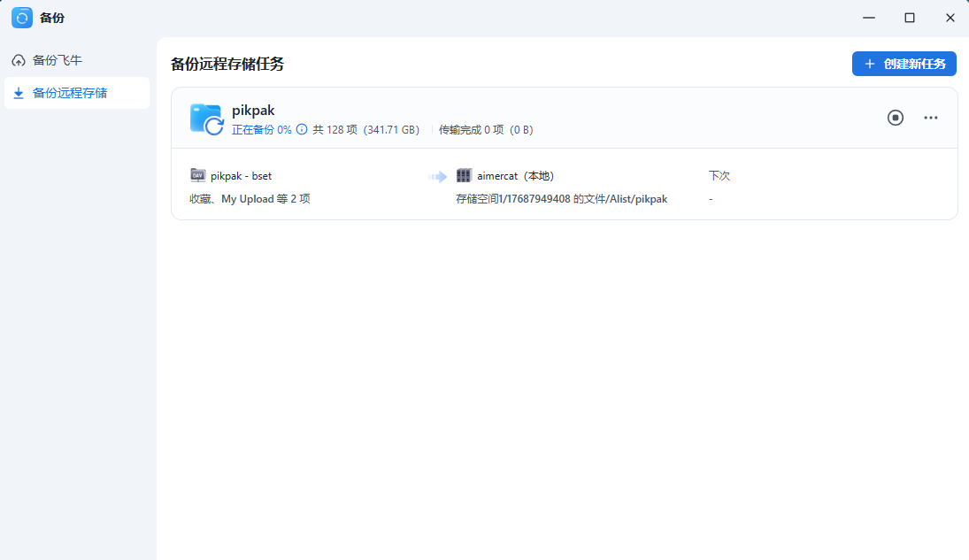
Task: Click the 备份远程存储任务 heading
Action: tap(227, 64)
